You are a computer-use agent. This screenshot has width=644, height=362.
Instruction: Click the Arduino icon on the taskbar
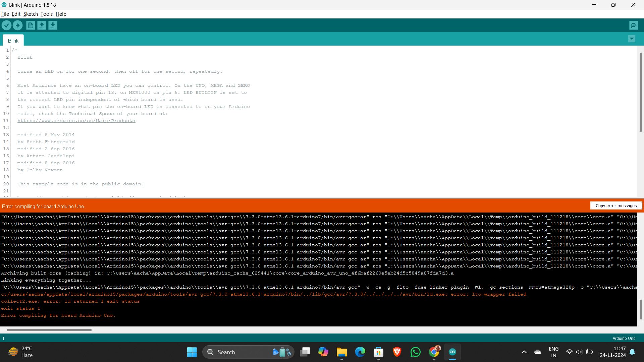(452, 352)
